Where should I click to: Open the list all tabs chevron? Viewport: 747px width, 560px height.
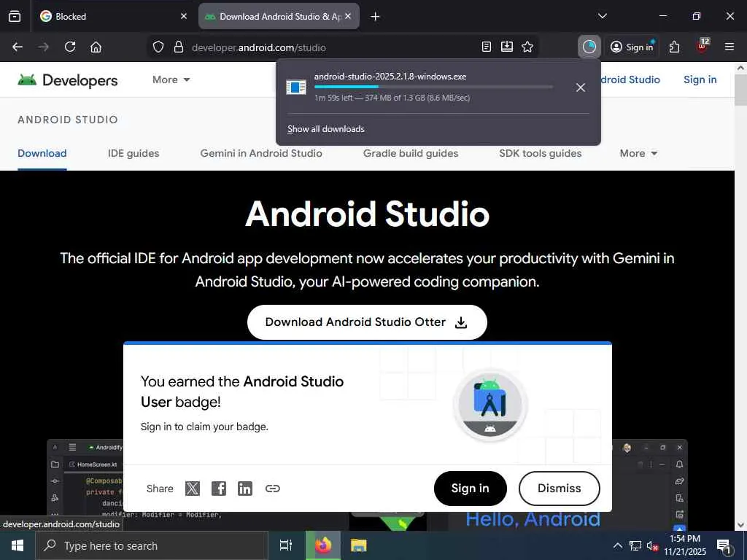click(x=603, y=16)
